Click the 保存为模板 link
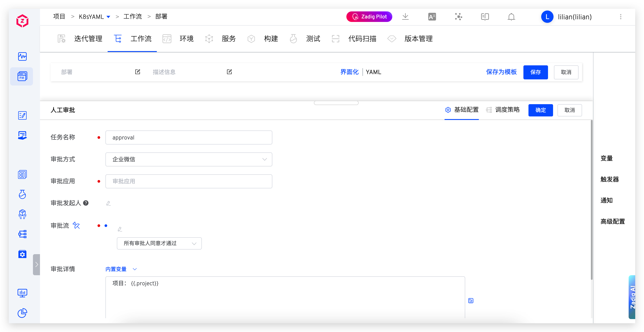The image size is (644, 332). (x=501, y=72)
